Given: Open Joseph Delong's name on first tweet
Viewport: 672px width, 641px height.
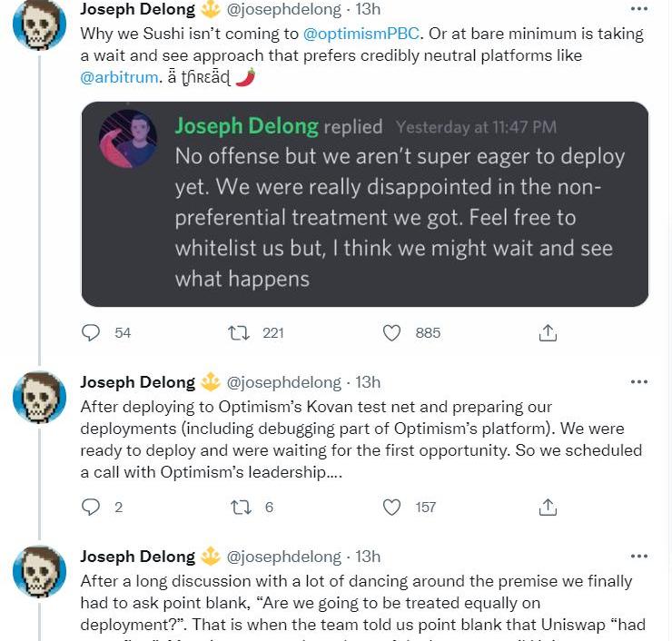Looking at the screenshot, I should click(x=137, y=9).
